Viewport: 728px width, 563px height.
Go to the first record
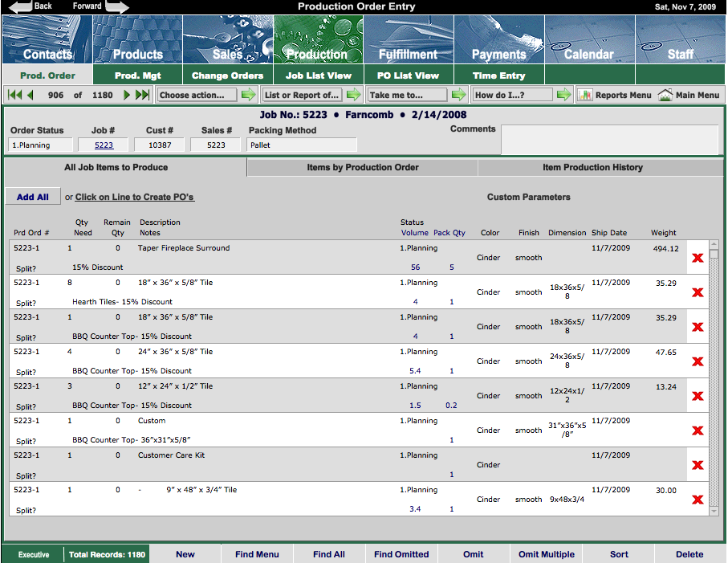(x=14, y=95)
